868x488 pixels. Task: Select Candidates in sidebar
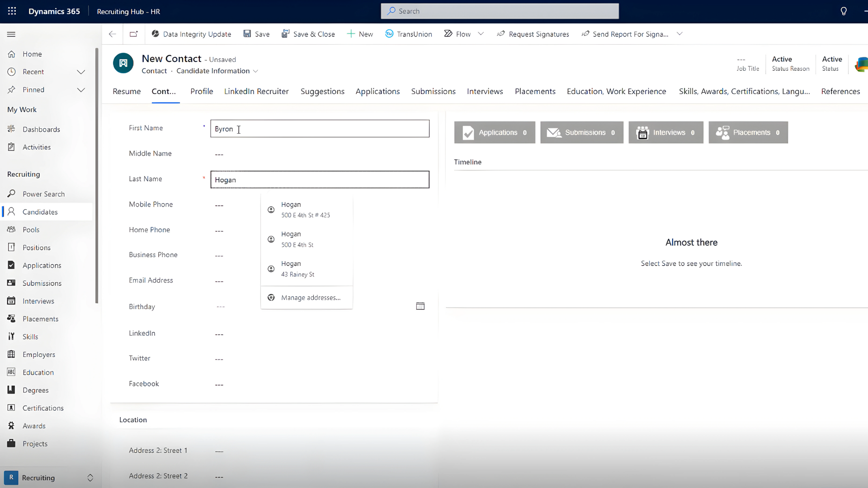click(47, 212)
